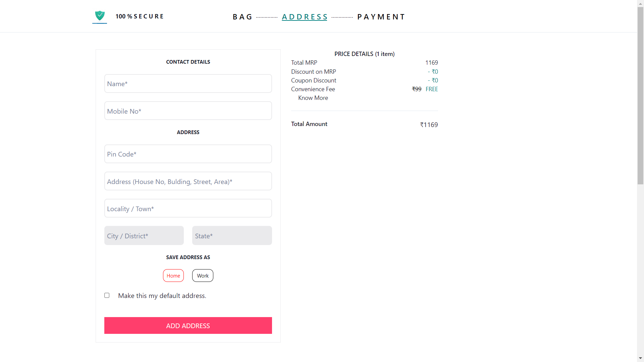Click the scrollbar up arrow

pyautogui.click(x=640, y=3)
